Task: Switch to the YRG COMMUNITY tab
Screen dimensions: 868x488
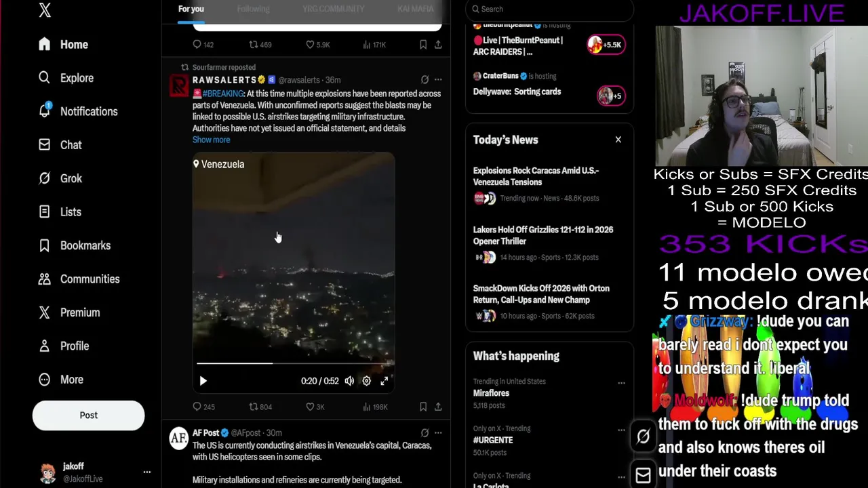Action: (x=333, y=9)
